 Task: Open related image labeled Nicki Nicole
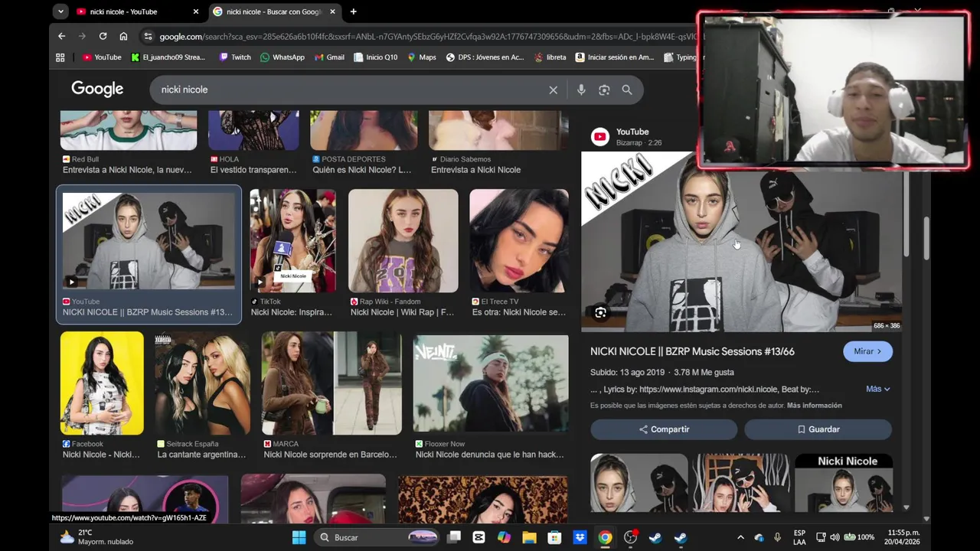click(x=844, y=483)
